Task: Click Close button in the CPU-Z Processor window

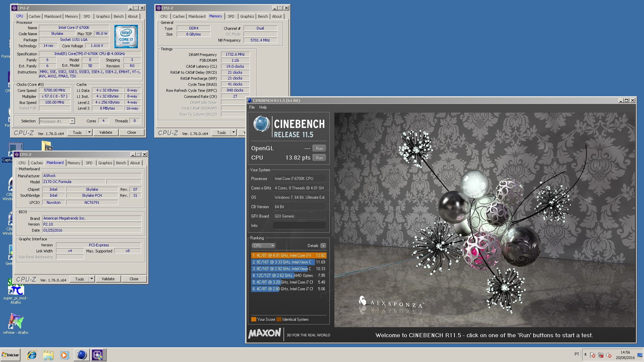Action: (131, 132)
